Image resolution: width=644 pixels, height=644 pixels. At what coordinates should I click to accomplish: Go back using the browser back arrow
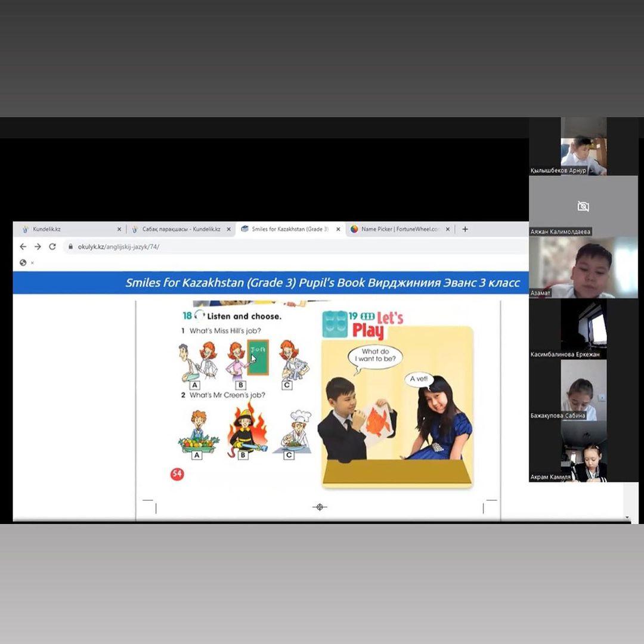tap(23, 246)
